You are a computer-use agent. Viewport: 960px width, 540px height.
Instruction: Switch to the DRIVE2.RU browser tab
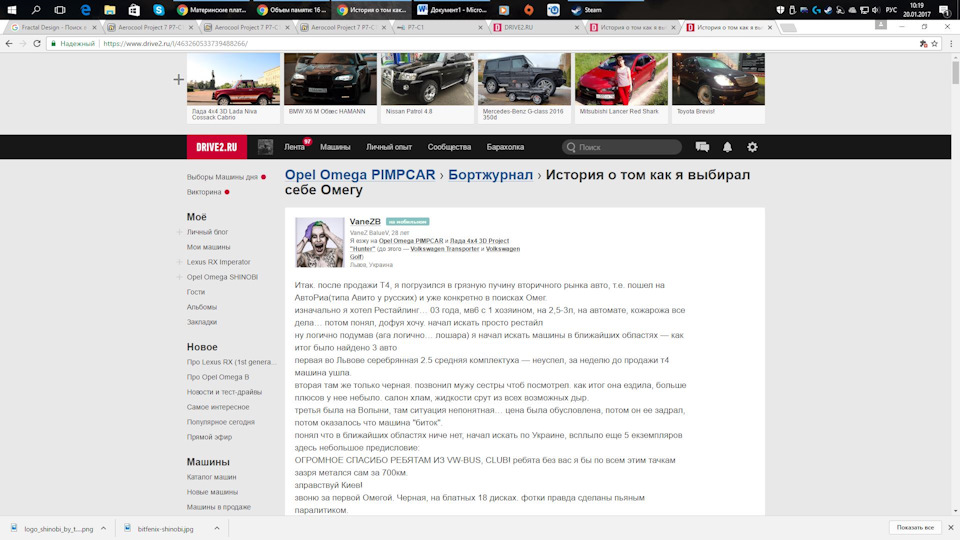pyautogui.click(x=536, y=28)
